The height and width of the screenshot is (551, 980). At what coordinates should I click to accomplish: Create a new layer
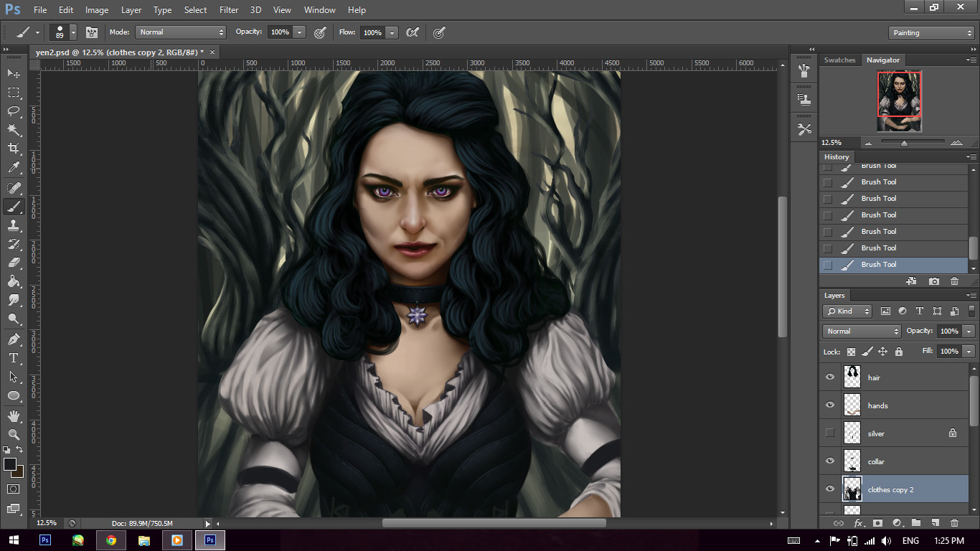click(936, 523)
